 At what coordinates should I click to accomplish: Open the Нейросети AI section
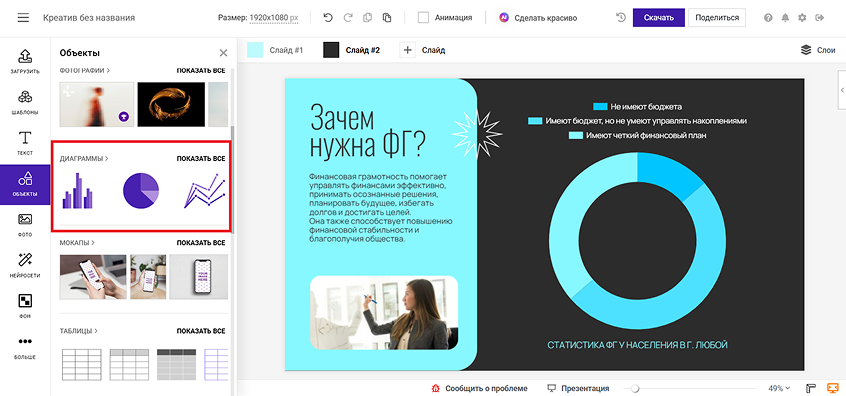25,265
